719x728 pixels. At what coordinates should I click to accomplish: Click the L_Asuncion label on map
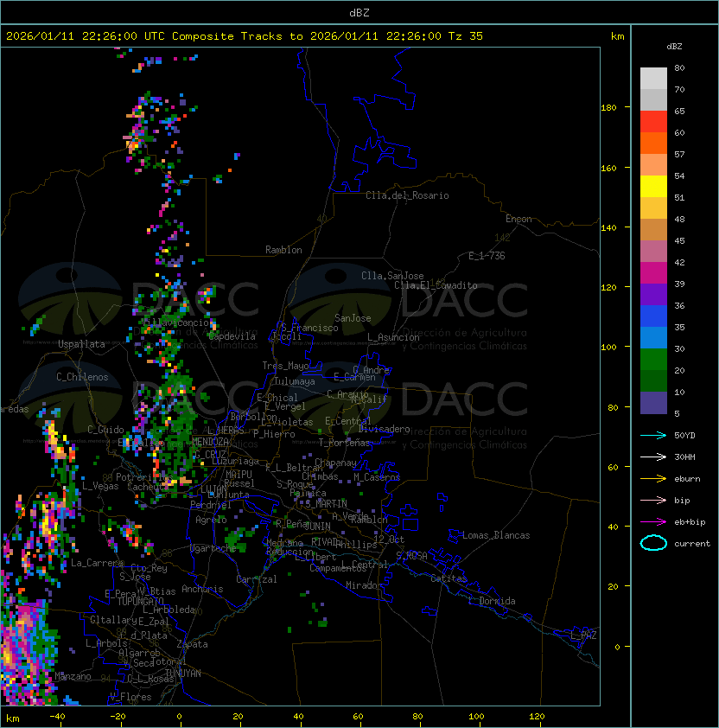click(393, 337)
